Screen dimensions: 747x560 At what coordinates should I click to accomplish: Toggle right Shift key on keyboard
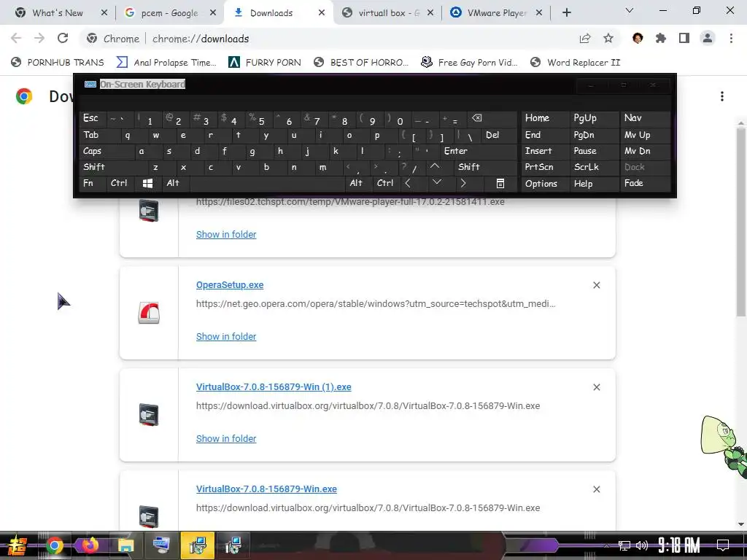(x=485, y=167)
